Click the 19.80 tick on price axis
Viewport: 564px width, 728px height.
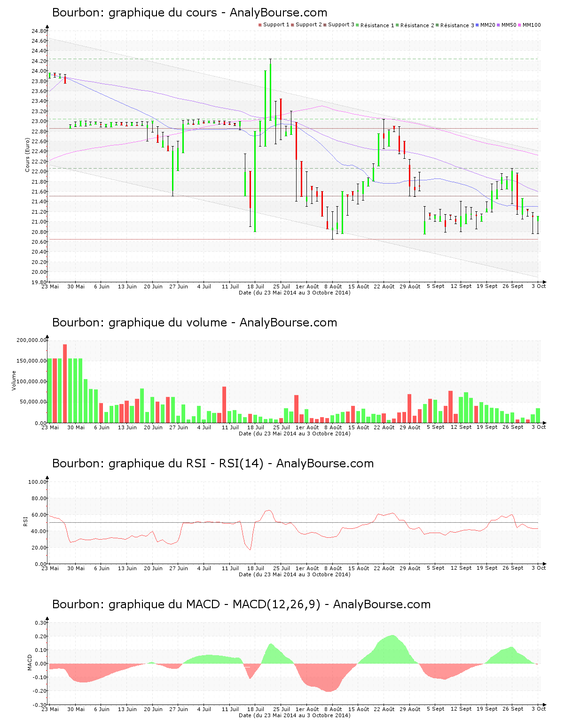[x=39, y=282]
